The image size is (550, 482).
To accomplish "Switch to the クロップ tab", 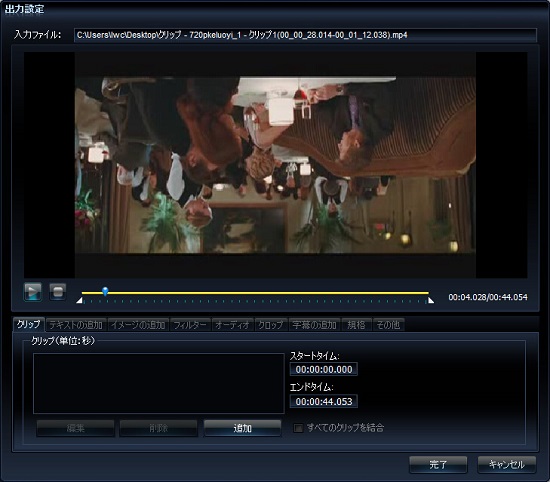I will 271,325.
